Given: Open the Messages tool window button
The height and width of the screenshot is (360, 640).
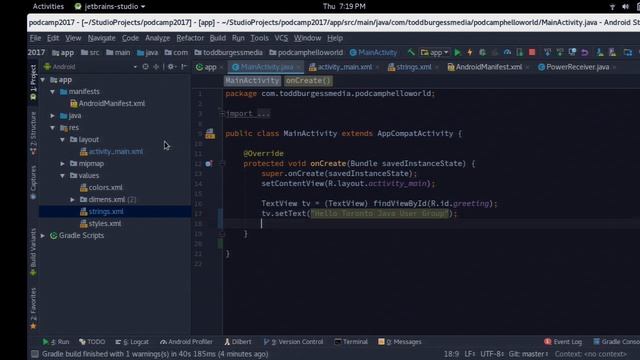Looking at the screenshot, I should (400, 342).
